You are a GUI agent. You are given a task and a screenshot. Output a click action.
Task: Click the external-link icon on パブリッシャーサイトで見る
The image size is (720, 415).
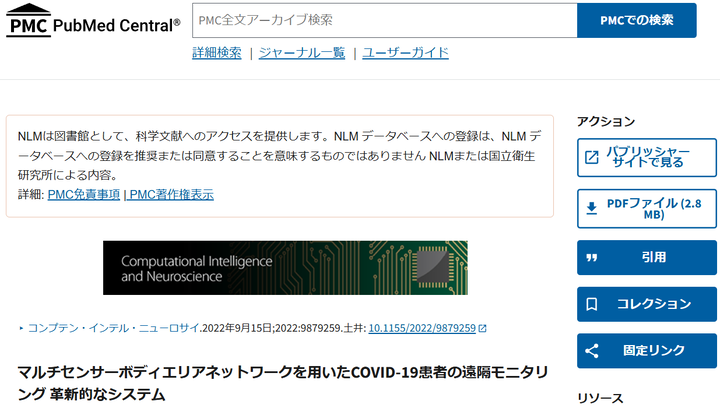coord(591,157)
